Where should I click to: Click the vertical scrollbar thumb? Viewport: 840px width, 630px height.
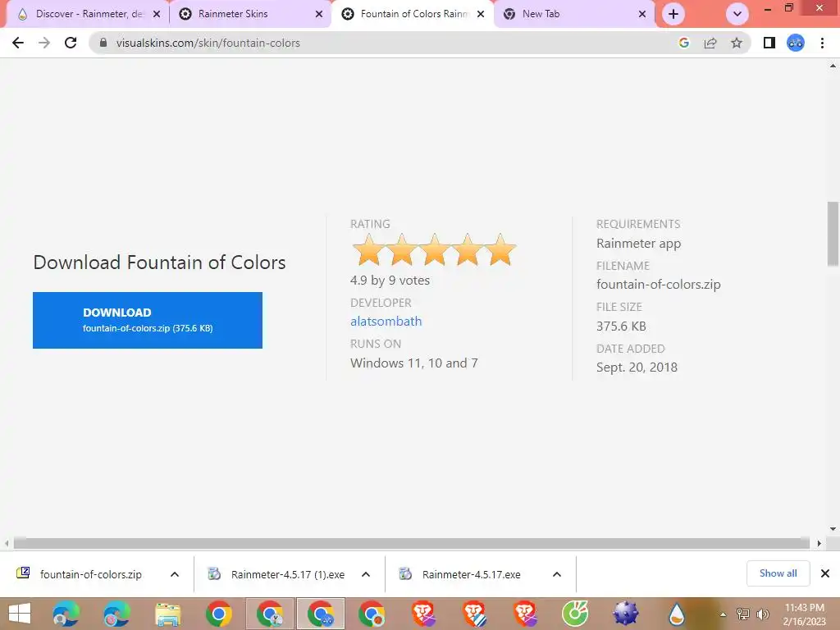click(833, 234)
